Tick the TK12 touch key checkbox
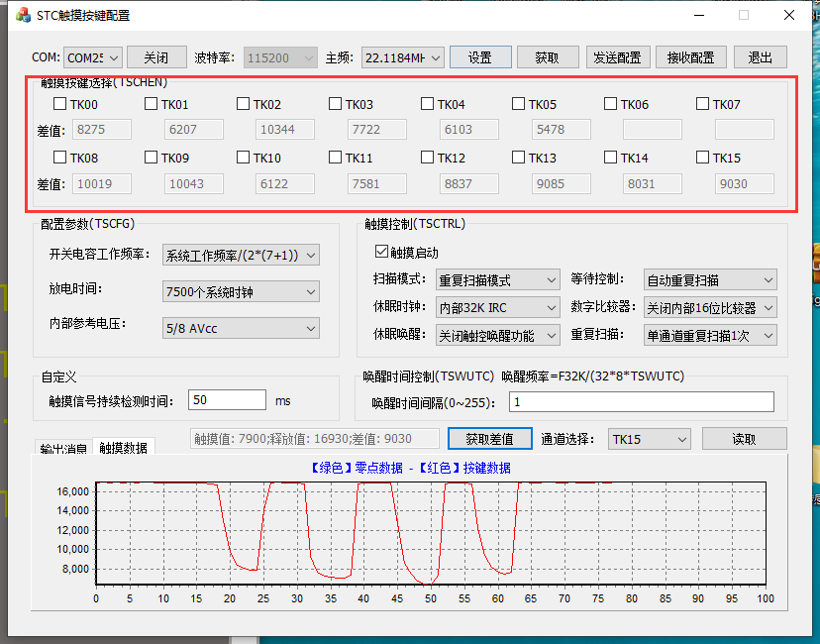The image size is (820, 644). point(428,158)
